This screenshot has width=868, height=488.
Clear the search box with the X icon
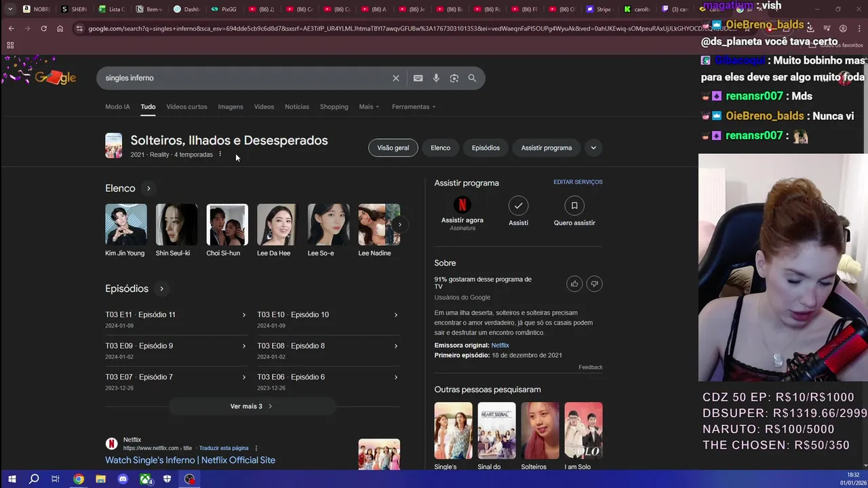coord(396,78)
